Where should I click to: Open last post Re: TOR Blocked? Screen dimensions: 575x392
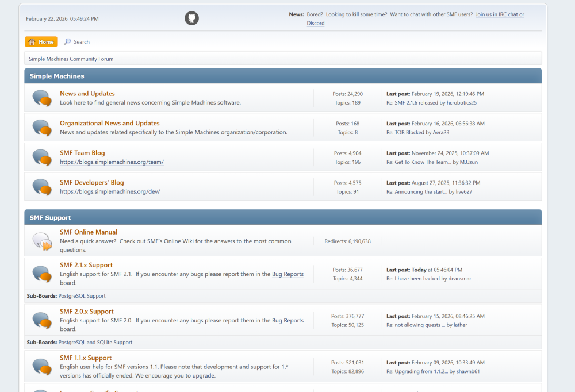pyautogui.click(x=405, y=132)
